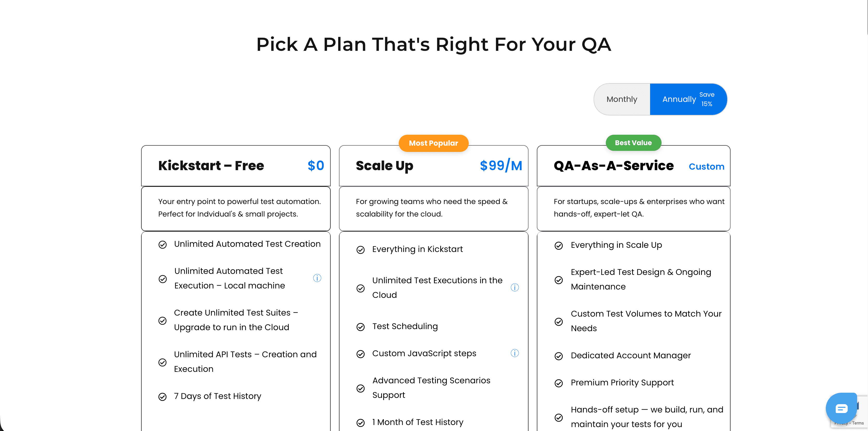Click the checkmark beside Everything in Scale Up
This screenshot has width=868, height=431.
pyautogui.click(x=559, y=245)
